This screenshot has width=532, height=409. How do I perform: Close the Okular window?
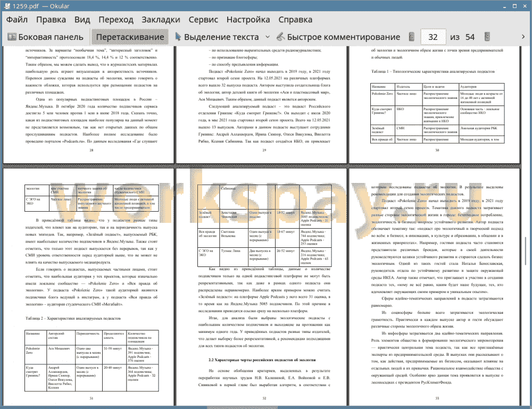[525, 6]
